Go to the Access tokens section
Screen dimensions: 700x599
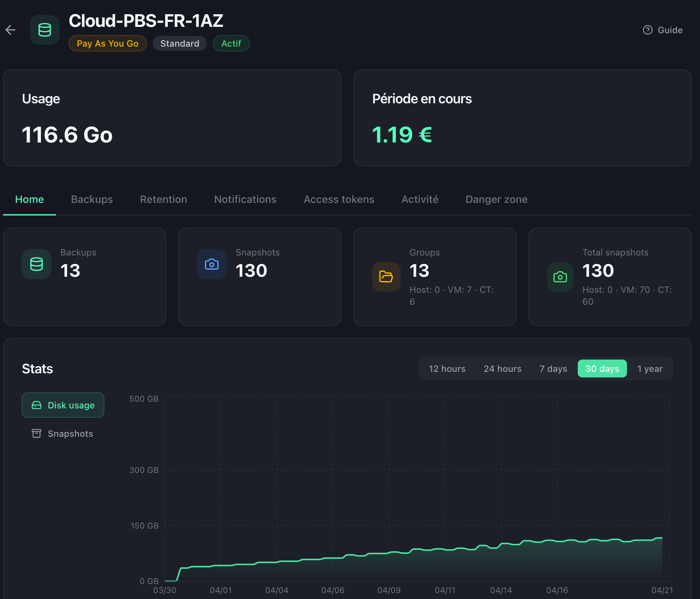(x=339, y=199)
